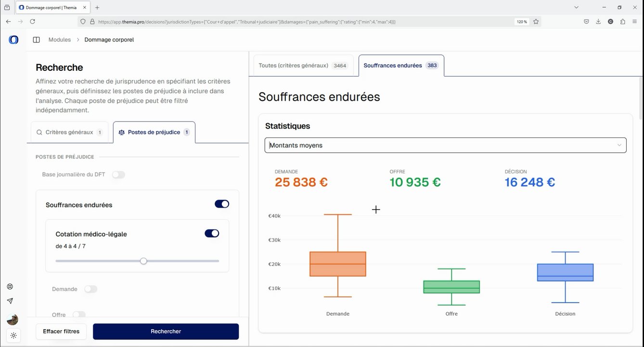Open the Montants moyens statistics dropdown
This screenshot has height=347, width=644.
445,145
